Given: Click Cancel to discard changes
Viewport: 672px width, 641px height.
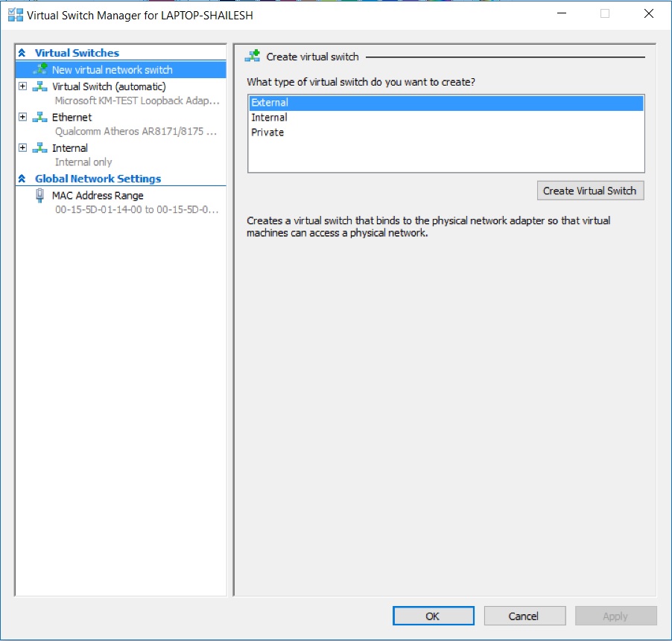Looking at the screenshot, I should (524, 616).
